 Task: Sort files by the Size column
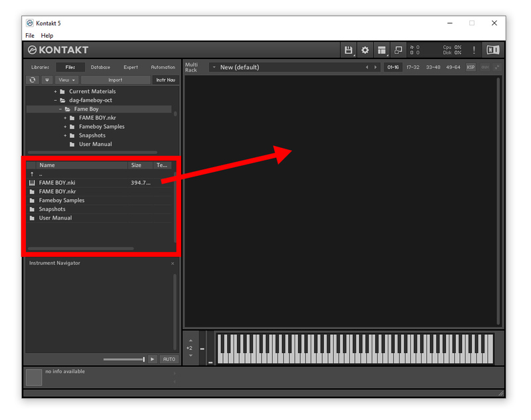pos(140,165)
